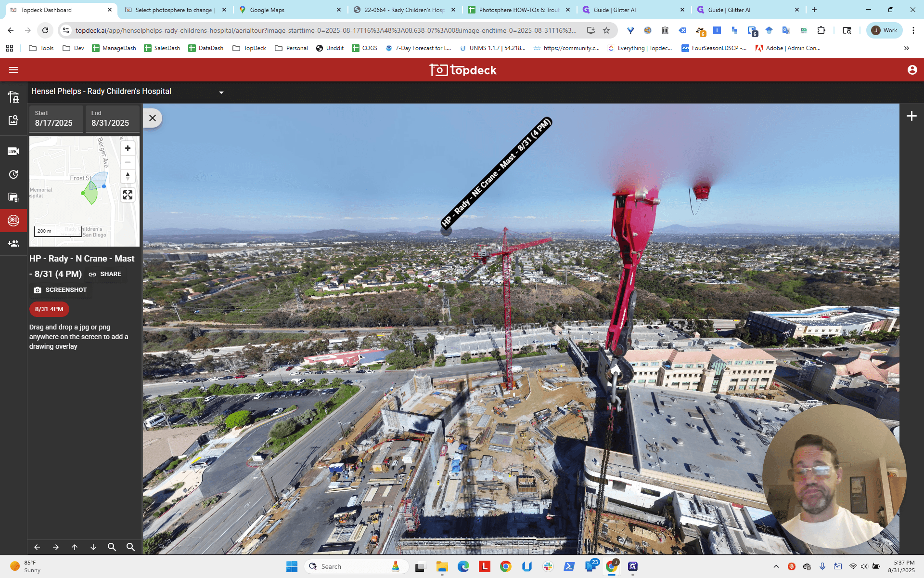This screenshot has height=578, width=924.
Task: Select the 8/31 4PM time chip
Action: [49, 309]
